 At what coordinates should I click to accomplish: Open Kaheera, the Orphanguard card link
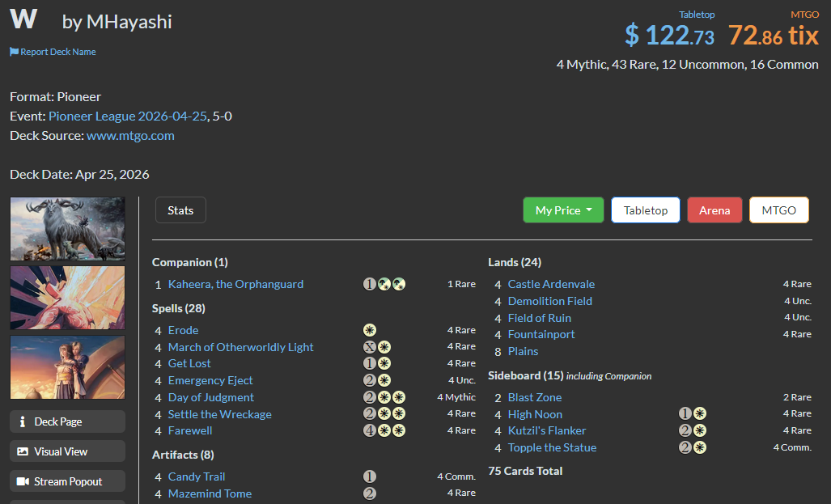pos(235,284)
